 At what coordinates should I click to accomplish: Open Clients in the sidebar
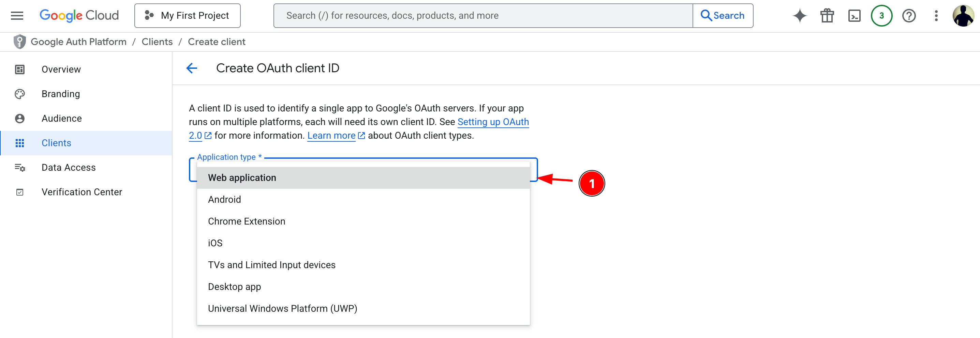[x=86, y=143]
